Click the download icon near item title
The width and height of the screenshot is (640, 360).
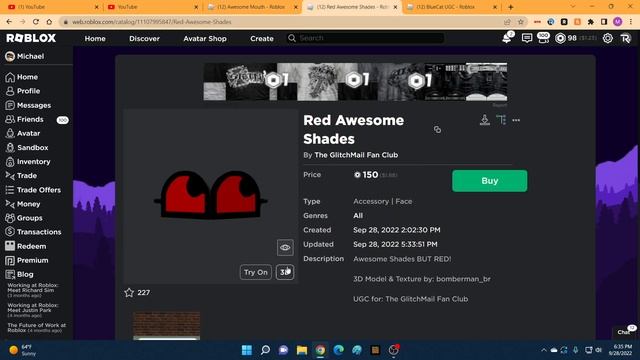pyautogui.click(x=484, y=120)
